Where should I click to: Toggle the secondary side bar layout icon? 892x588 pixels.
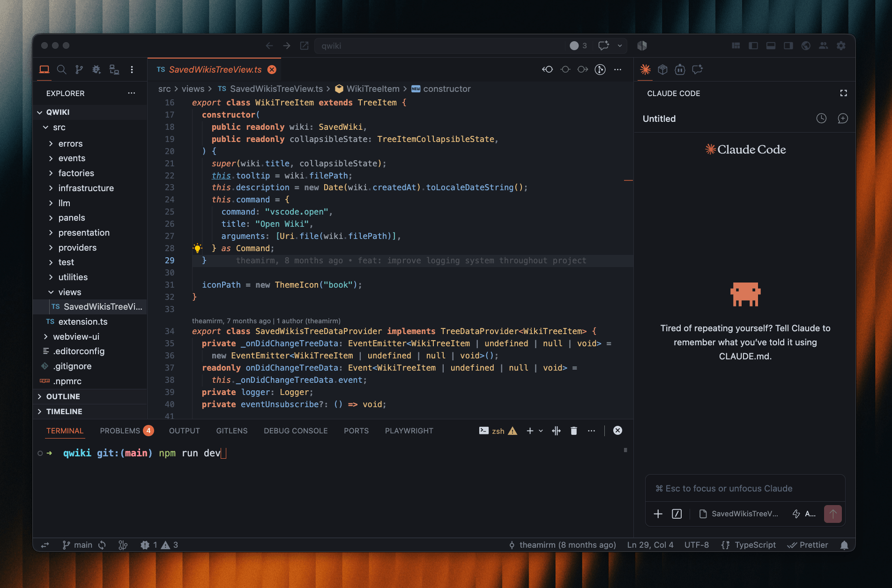point(788,45)
